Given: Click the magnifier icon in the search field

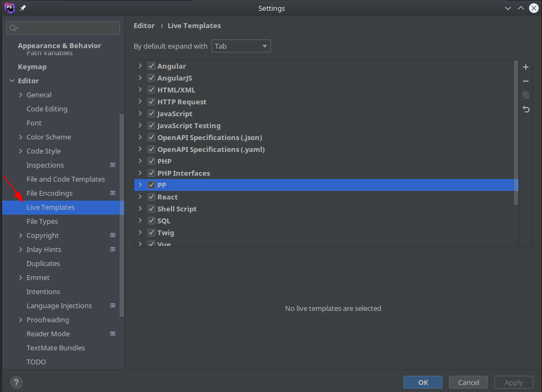Looking at the screenshot, I should [14, 28].
